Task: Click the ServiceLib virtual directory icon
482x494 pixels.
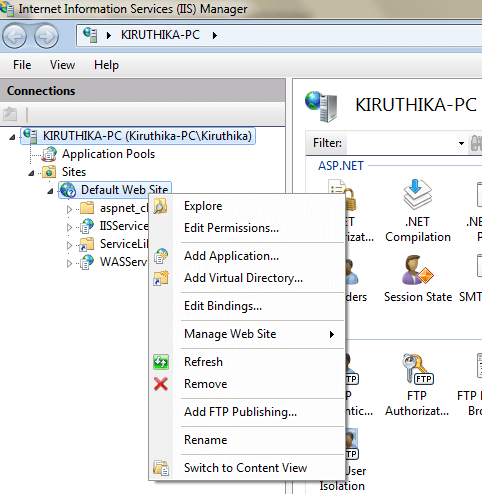Action: click(87, 244)
